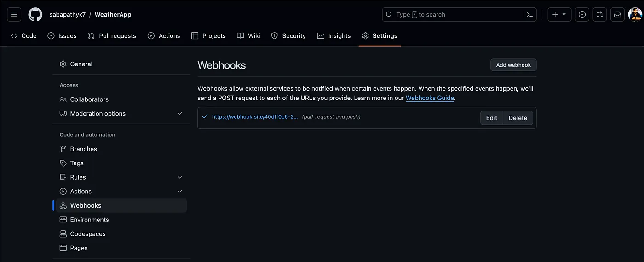
Task: Expand the Rules chevron
Action: tap(180, 177)
